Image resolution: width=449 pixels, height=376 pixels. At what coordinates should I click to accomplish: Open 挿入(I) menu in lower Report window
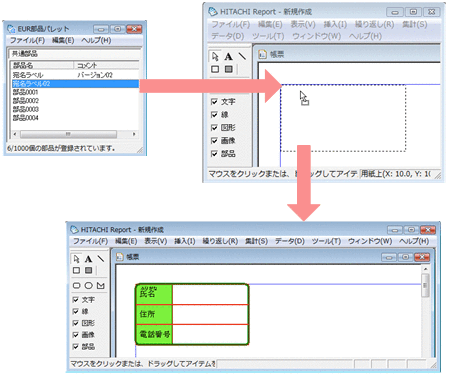(185, 241)
